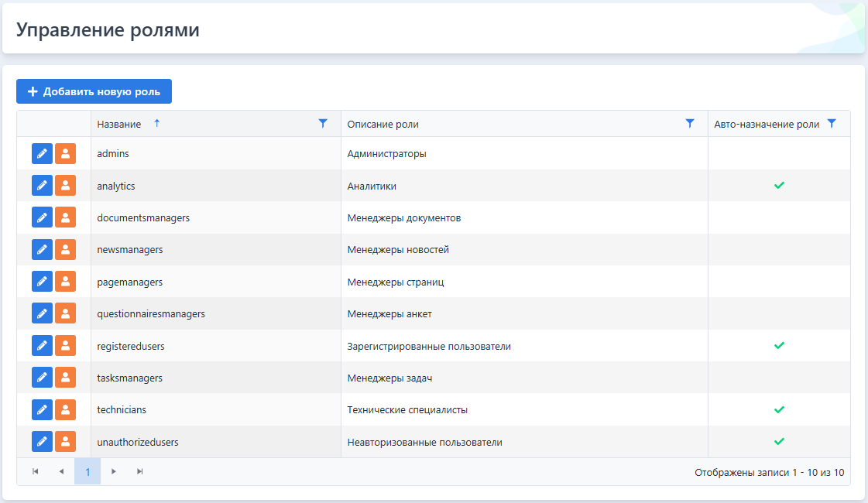
Task: Click edit pencil for unauthorizedusers
Action: click(42, 442)
